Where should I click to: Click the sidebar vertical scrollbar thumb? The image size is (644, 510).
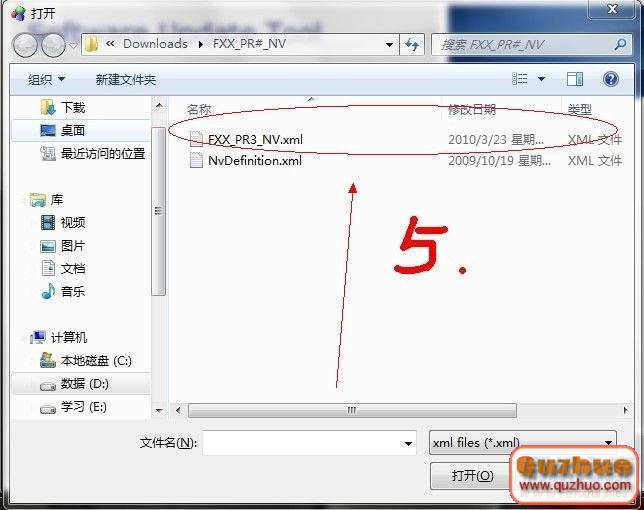point(159,211)
